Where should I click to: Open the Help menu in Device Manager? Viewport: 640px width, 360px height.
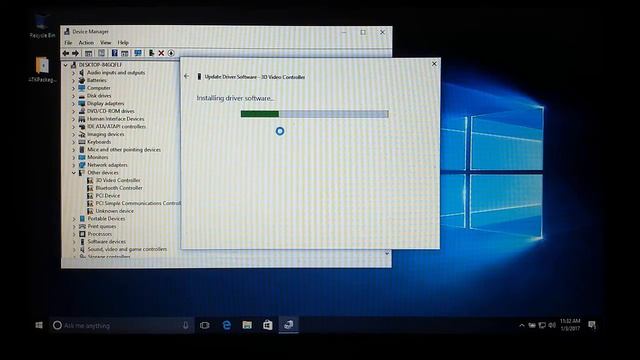pyautogui.click(x=123, y=42)
